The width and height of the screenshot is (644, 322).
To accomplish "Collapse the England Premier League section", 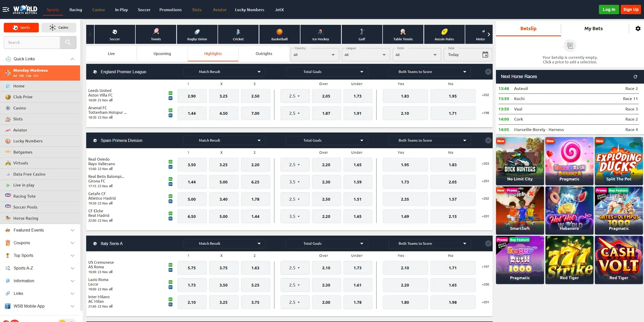I will tap(488, 72).
